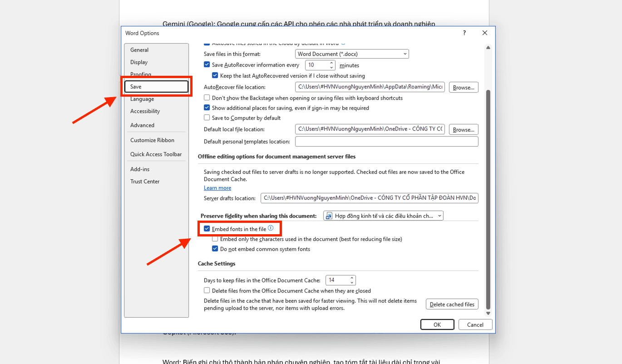Toggle Embed fonts in the file checkbox

207,229
